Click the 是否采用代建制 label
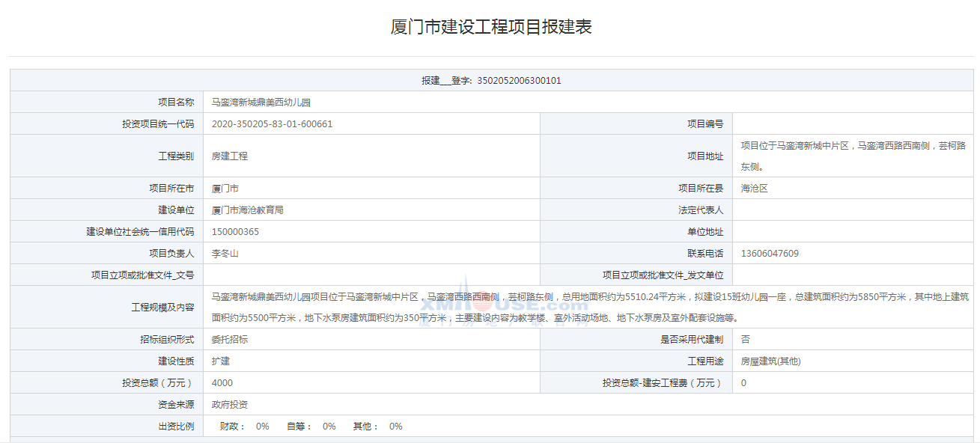The width and height of the screenshot is (980, 443). (692, 340)
